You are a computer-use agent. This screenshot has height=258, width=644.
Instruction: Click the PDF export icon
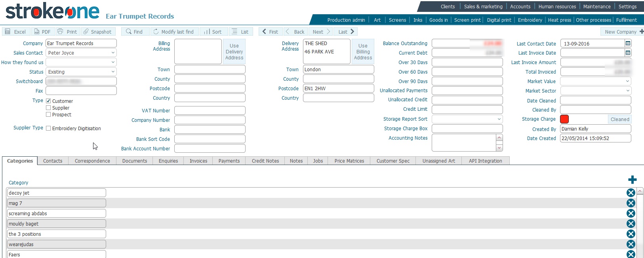(37, 32)
